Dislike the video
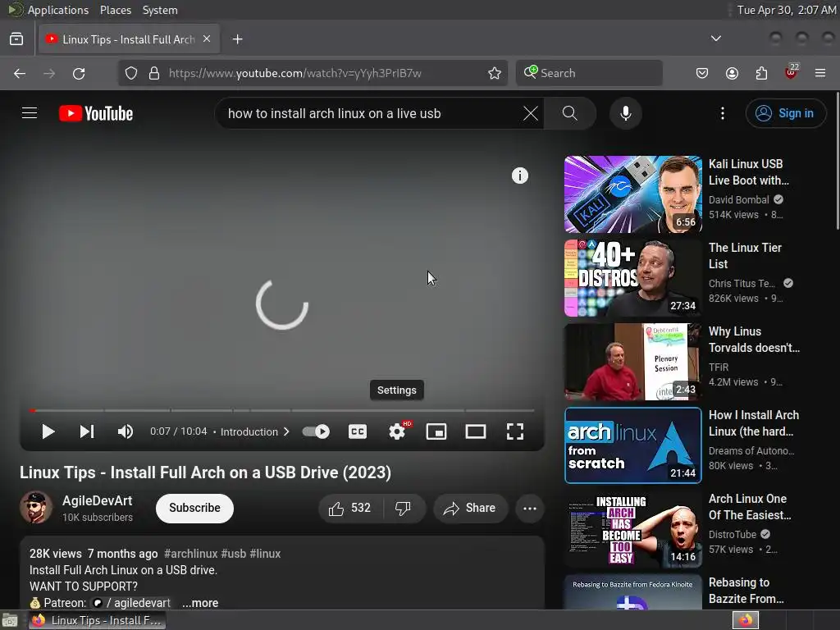840x630 pixels. tap(404, 508)
